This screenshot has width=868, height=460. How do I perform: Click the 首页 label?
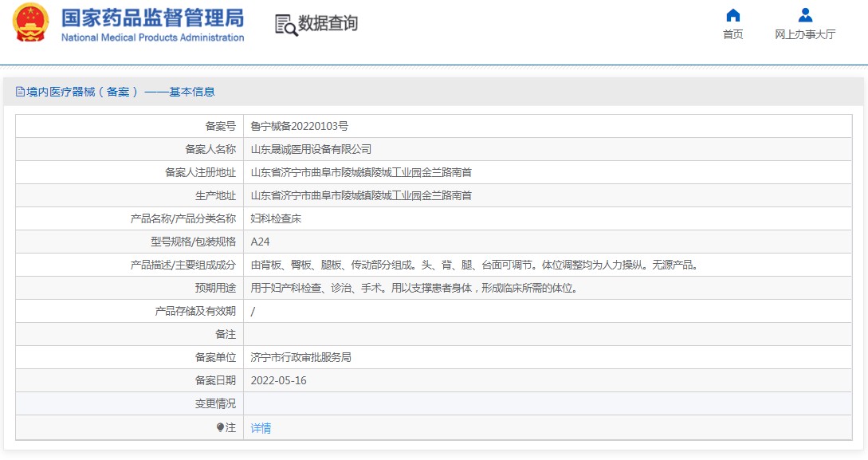[x=733, y=34]
